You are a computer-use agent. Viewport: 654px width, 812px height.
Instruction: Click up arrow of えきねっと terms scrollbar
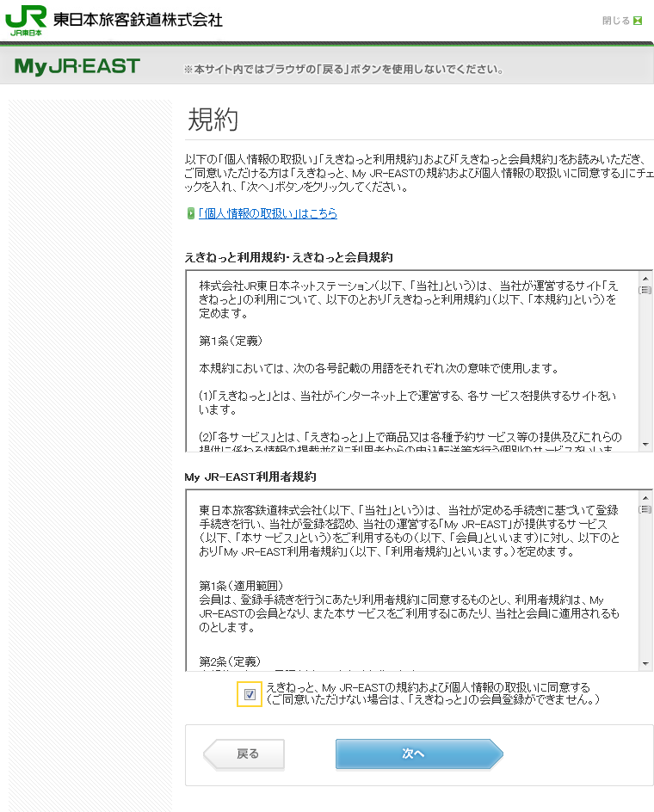click(x=645, y=278)
